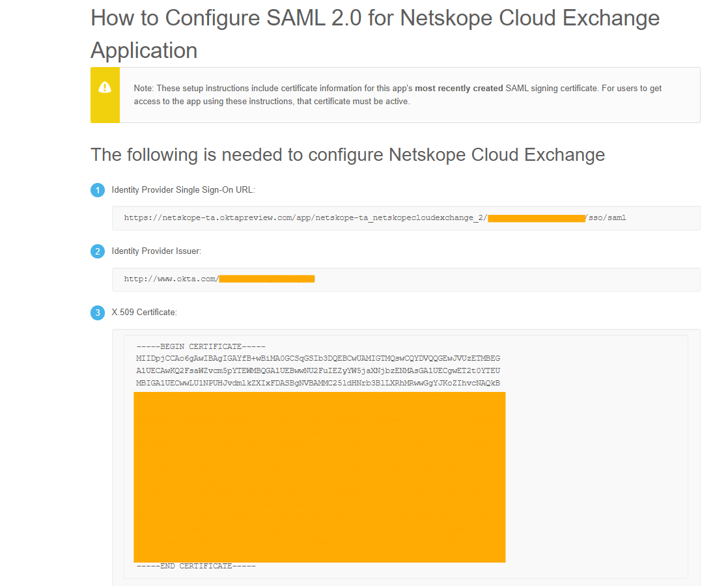Click the redacted part of the issuer URL
The width and height of the screenshot is (728, 586).
(267, 279)
